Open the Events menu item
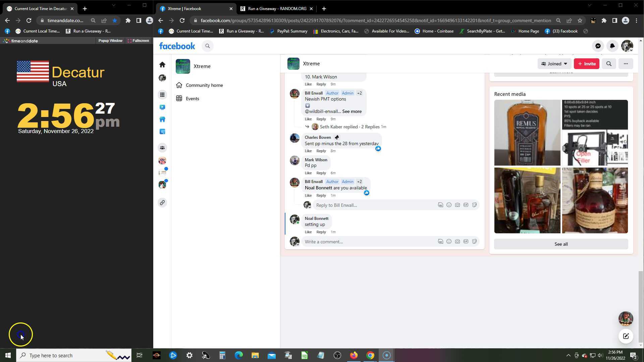 coord(192,99)
